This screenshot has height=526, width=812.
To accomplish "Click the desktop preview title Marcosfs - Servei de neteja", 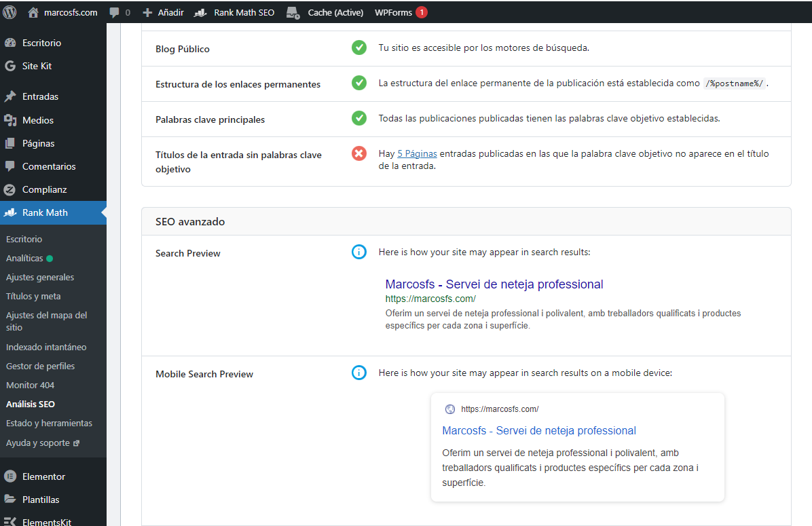I will 494,284.
